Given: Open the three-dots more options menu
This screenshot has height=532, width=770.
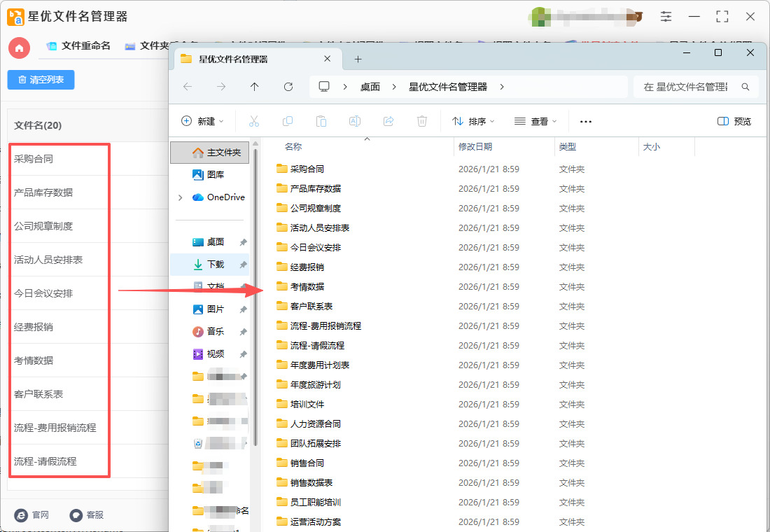Looking at the screenshot, I should tap(586, 121).
